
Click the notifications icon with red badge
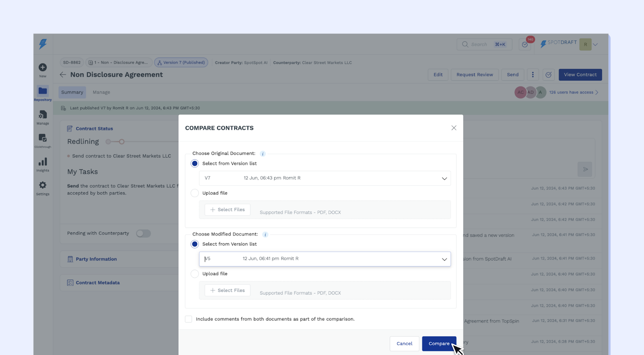(525, 44)
